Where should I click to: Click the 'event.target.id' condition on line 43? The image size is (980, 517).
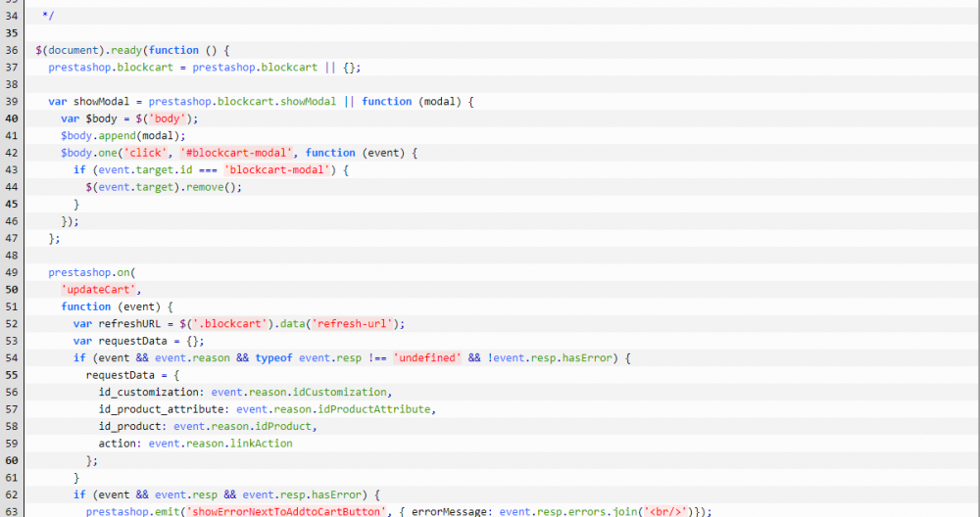pos(145,169)
